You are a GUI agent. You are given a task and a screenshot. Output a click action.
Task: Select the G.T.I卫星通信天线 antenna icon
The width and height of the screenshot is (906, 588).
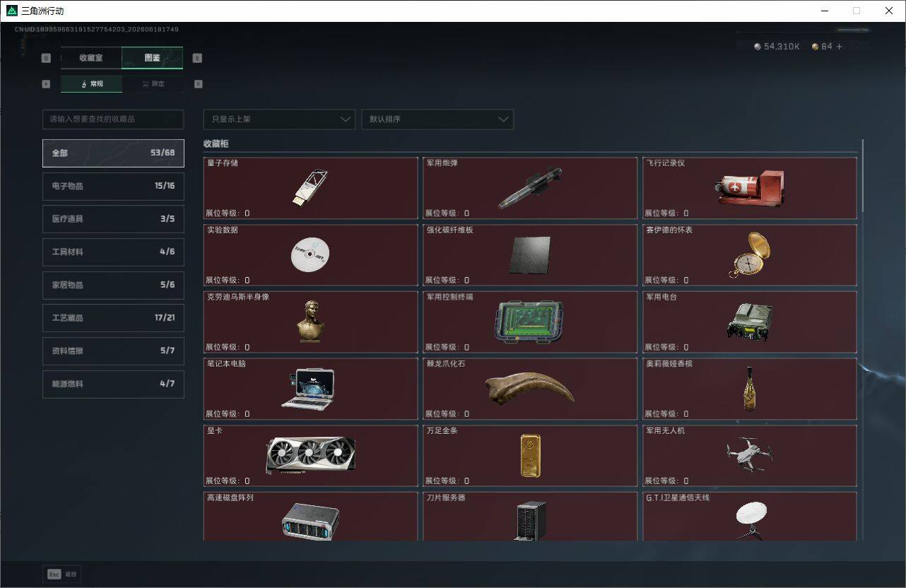(750, 521)
